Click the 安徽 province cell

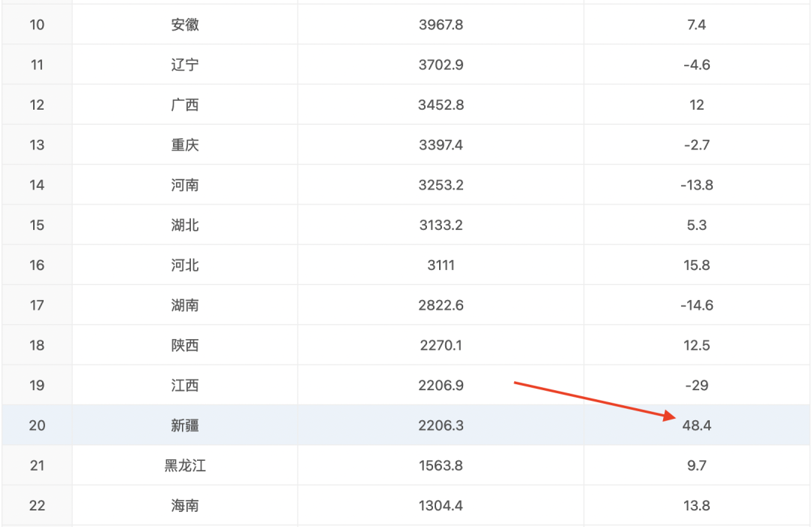[185, 25]
